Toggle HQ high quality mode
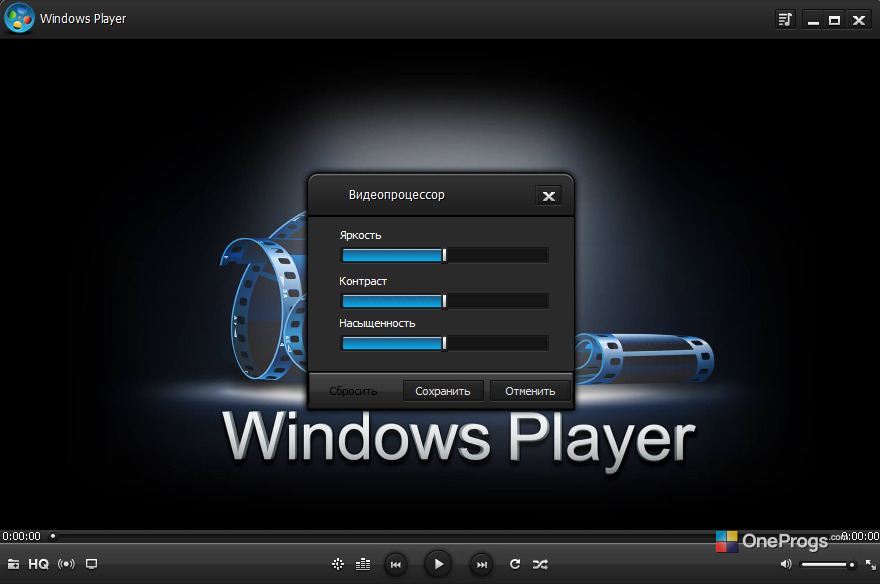 point(39,564)
